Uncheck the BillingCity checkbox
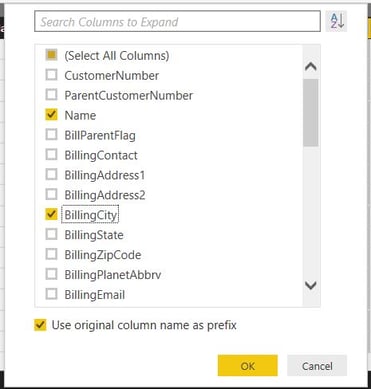 coord(51,214)
